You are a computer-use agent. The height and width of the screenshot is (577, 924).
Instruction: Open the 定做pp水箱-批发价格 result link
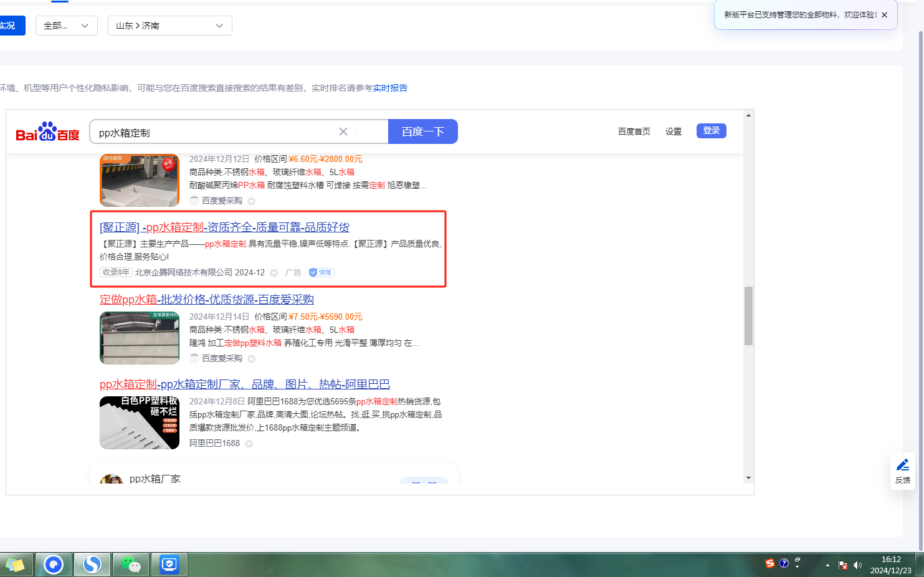[207, 300]
